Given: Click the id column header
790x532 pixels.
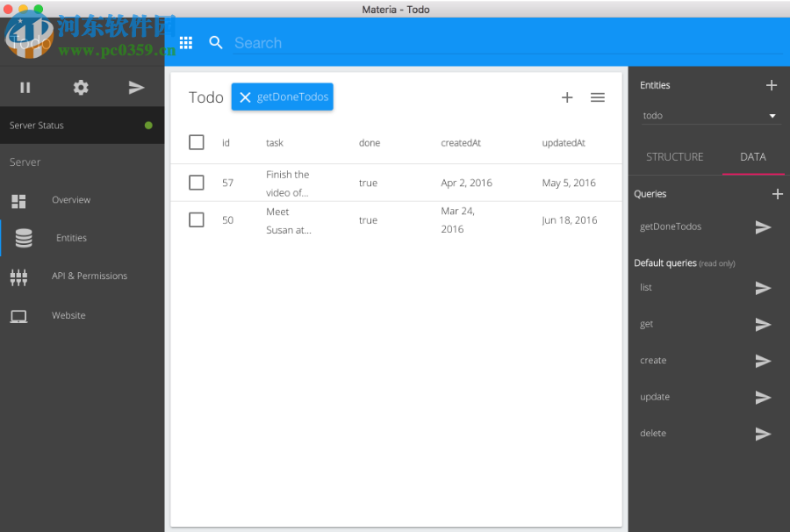Looking at the screenshot, I should pyautogui.click(x=226, y=142).
